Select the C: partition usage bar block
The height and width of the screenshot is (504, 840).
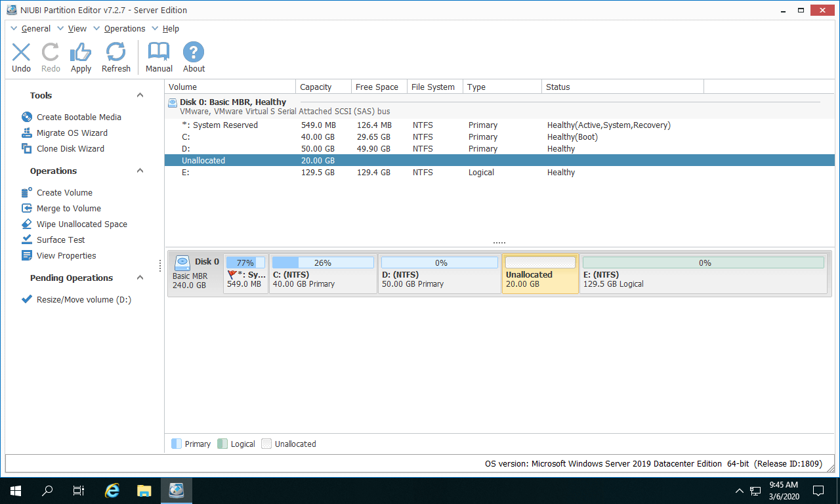pyautogui.click(x=323, y=274)
